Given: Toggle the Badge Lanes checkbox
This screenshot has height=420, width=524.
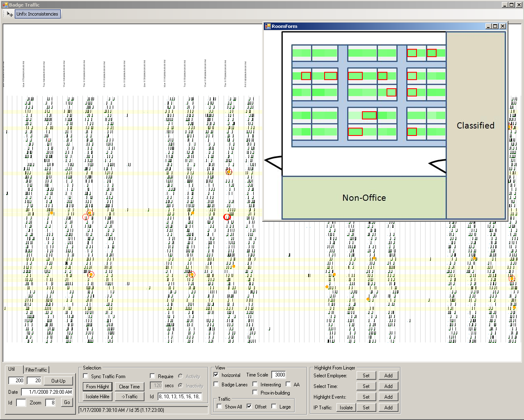Looking at the screenshot, I should [x=216, y=384].
